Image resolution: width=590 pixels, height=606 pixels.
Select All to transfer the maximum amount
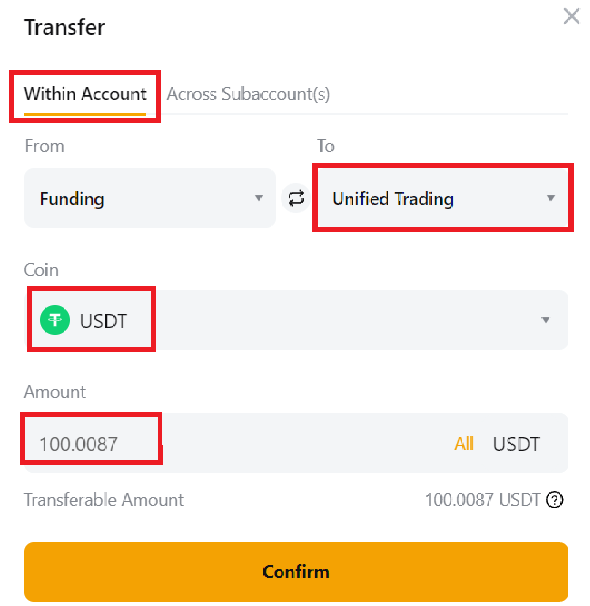(x=464, y=444)
